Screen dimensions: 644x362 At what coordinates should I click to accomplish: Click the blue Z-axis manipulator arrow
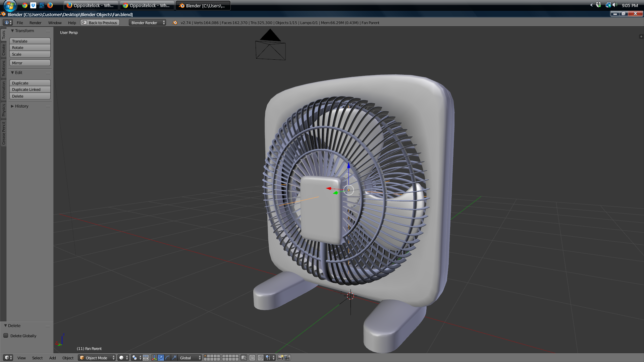[x=348, y=166]
